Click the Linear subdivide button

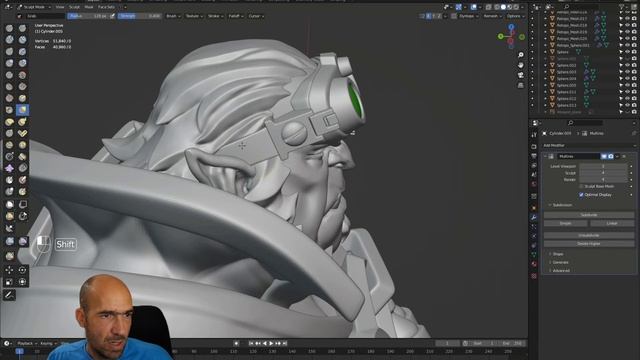pos(612,223)
